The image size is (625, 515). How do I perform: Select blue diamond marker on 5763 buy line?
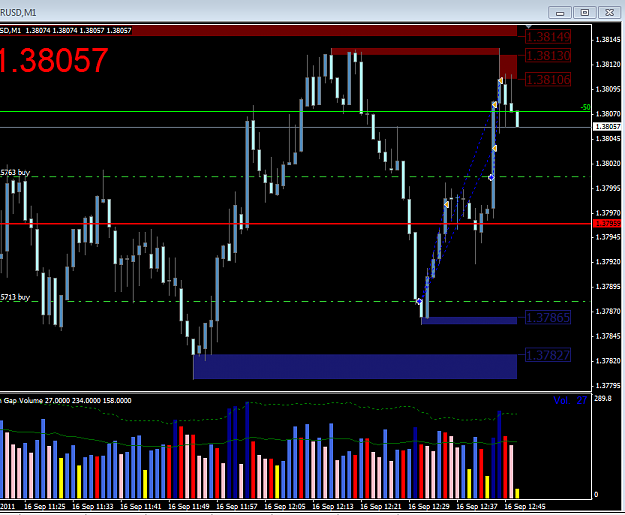(491, 177)
